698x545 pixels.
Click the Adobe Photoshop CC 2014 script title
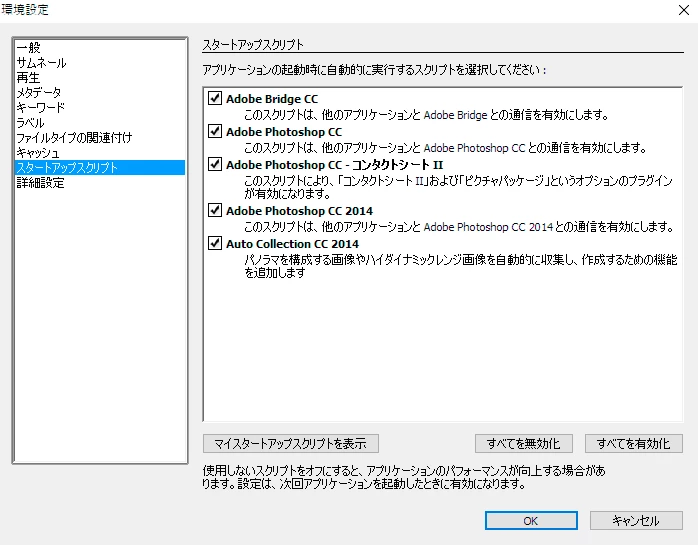click(300, 211)
